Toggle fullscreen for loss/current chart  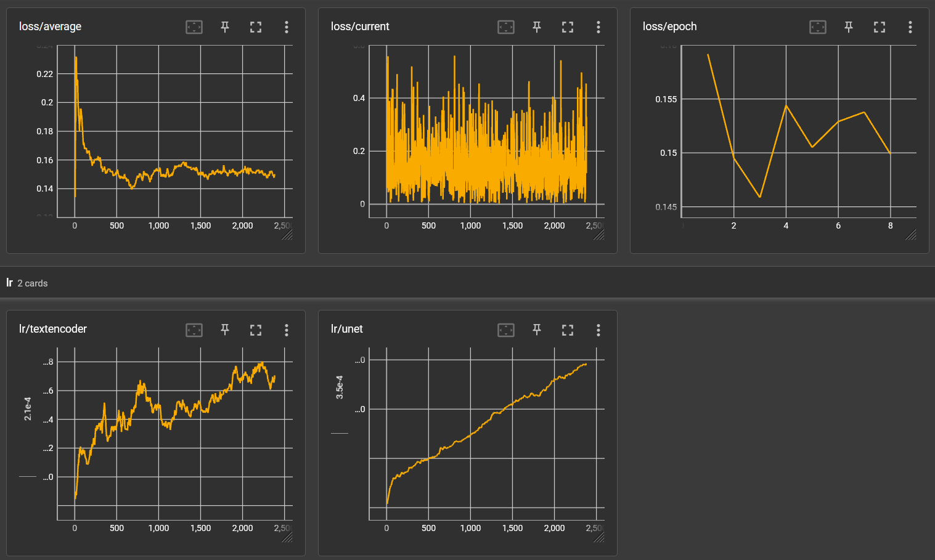click(568, 26)
